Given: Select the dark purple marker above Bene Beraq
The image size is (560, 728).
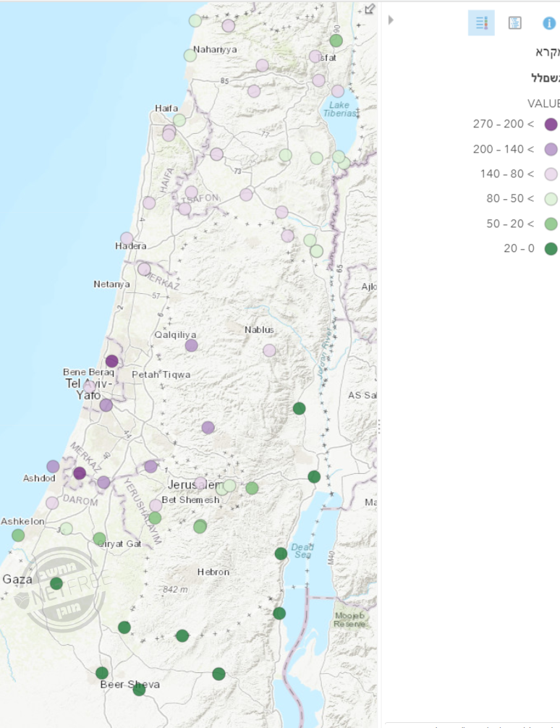Looking at the screenshot, I should [x=111, y=361].
